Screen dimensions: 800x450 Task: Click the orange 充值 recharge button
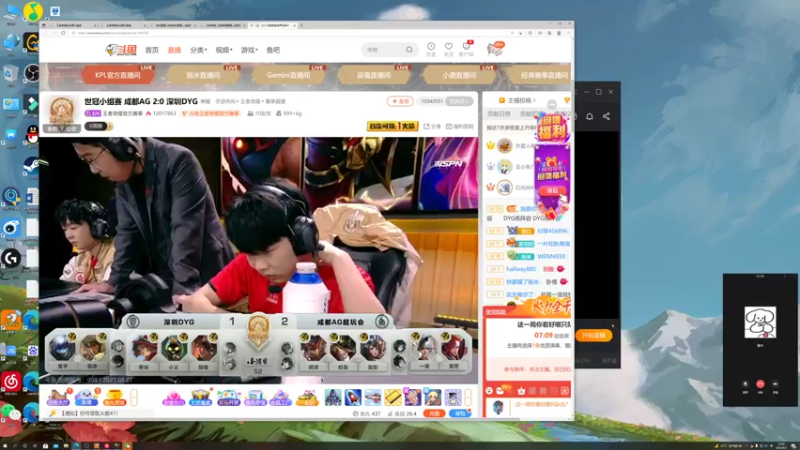coord(434,413)
